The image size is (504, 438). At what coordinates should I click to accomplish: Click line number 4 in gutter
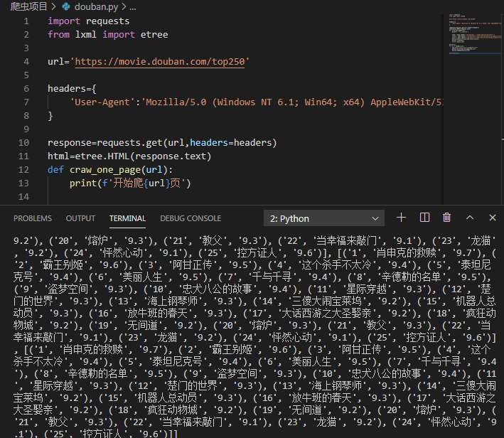pos(26,61)
